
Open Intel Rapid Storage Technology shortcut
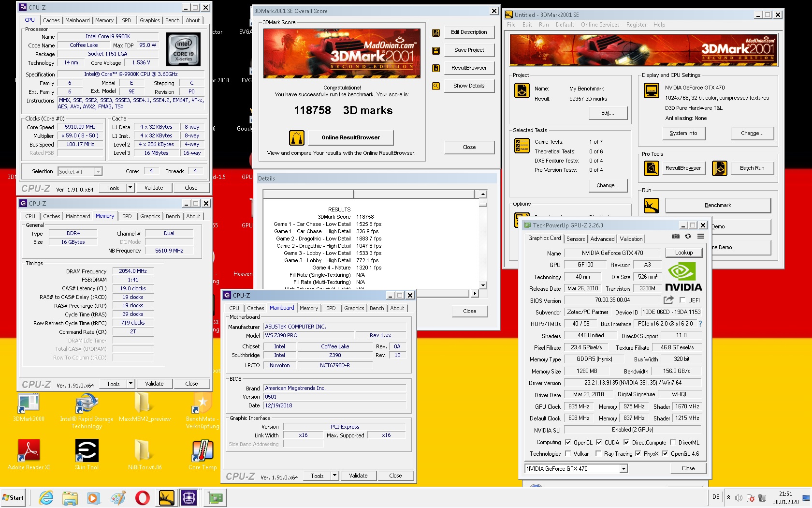point(87,411)
